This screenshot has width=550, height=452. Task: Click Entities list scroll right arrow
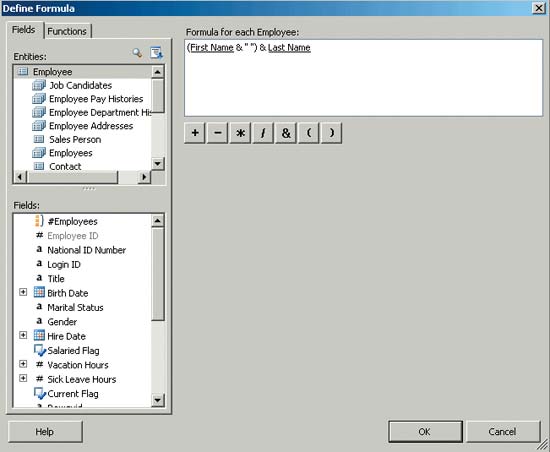144,177
